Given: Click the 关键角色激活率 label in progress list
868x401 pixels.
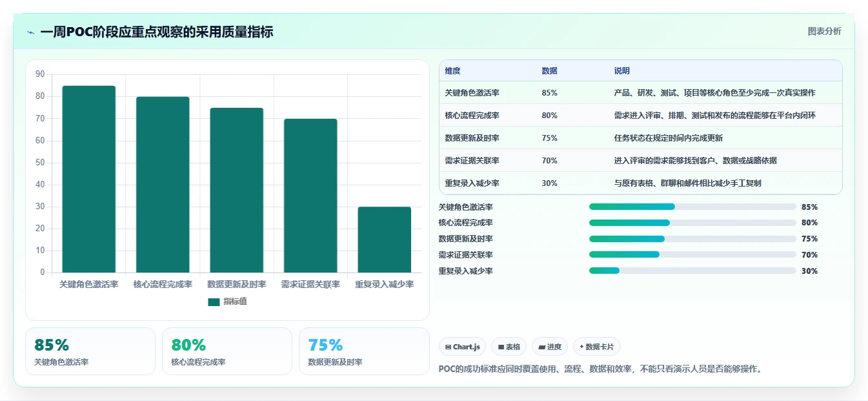Looking at the screenshot, I should click(x=465, y=207).
